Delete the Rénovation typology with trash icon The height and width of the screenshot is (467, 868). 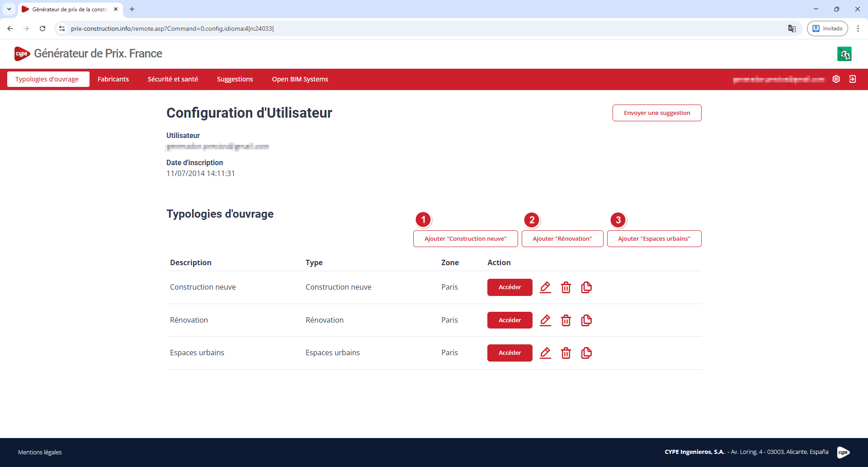[x=566, y=320]
